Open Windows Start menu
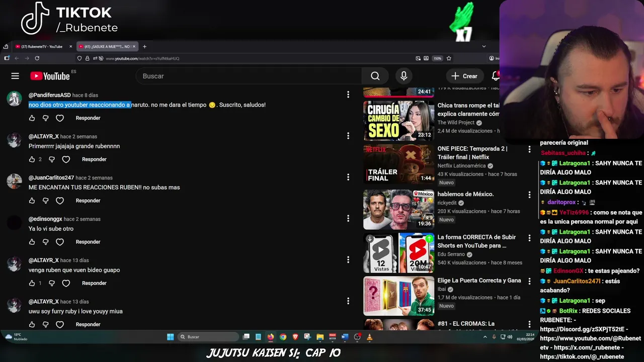The width and height of the screenshot is (644, 362). (170, 337)
